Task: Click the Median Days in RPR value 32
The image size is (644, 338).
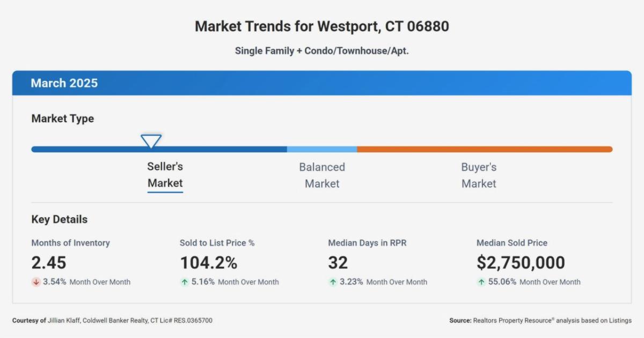Action: click(x=338, y=263)
